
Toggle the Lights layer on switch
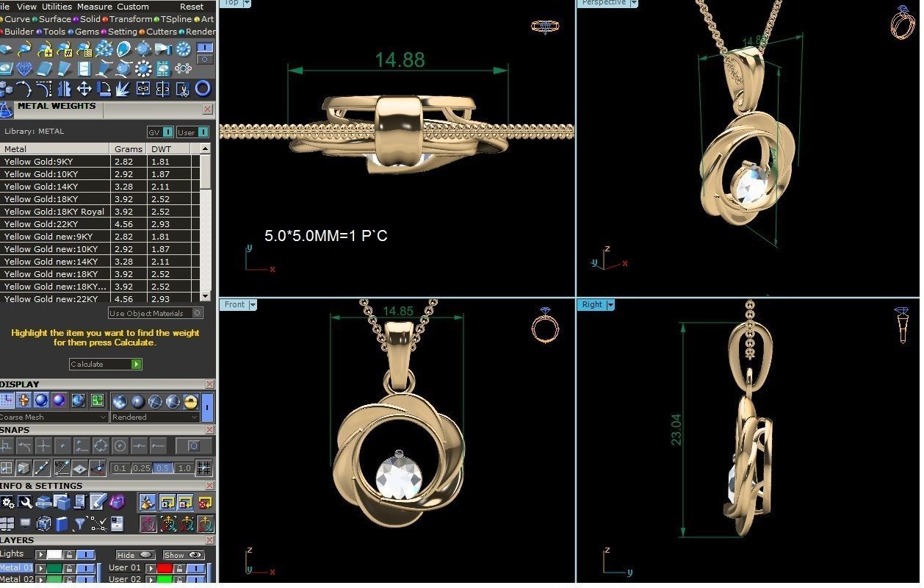(x=86, y=555)
